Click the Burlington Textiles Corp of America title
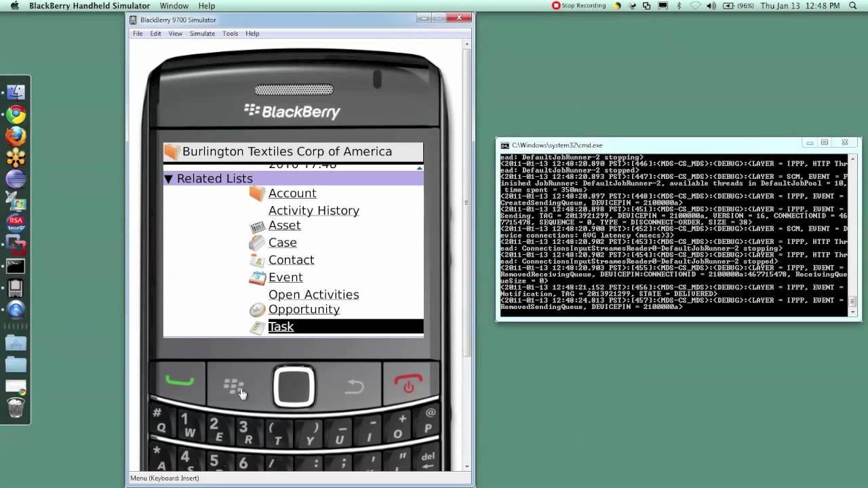The image size is (868, 488). click(x=287, y=152)
